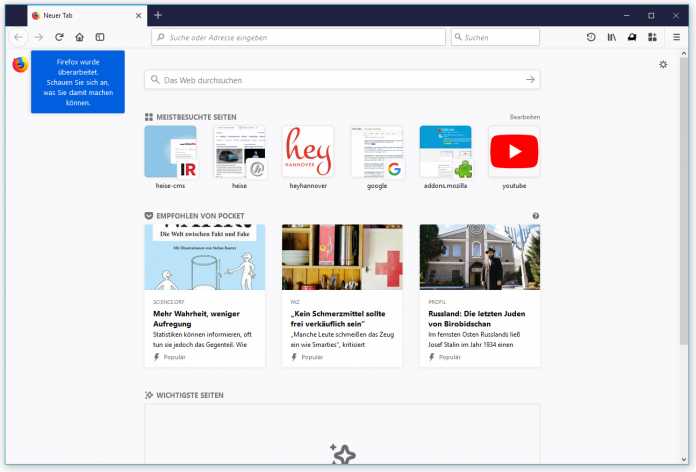The height and width of the screenshot is (472, 696).
Task: Select the Neuer Tab tab
Action: pyautogui.click(x=80, y=16)
